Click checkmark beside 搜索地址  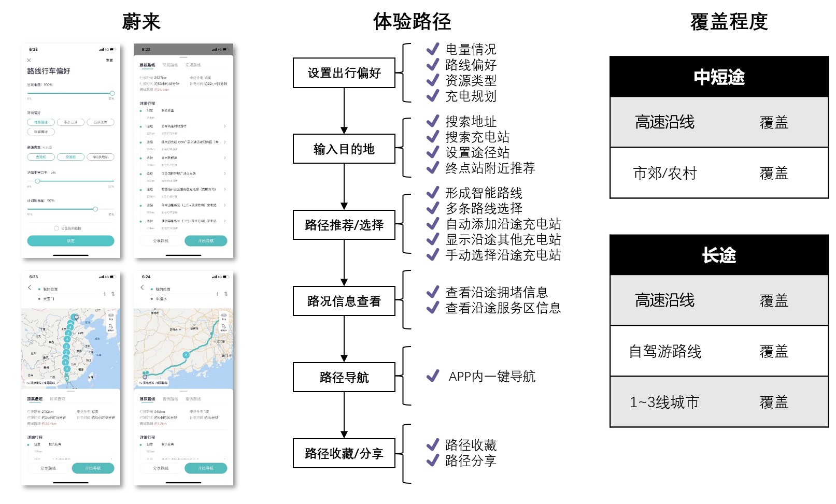433,121
